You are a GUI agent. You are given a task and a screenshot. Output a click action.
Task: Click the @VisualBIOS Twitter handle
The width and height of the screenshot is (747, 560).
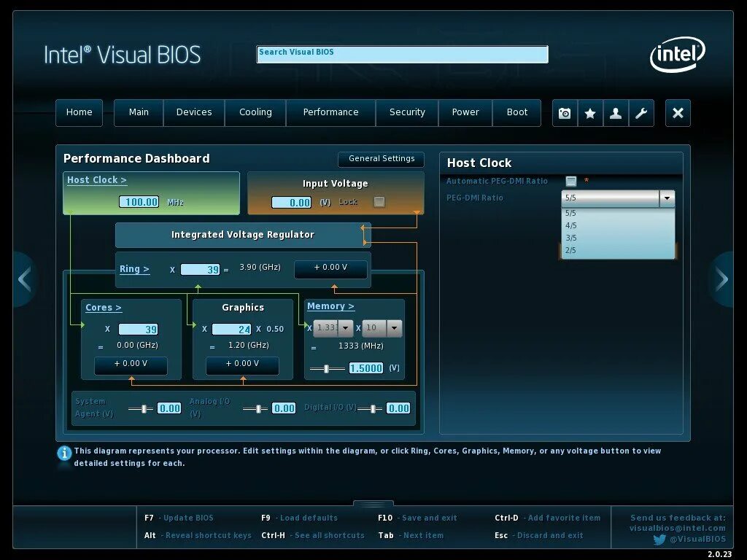pyautogui.click(x=697, y=540)
